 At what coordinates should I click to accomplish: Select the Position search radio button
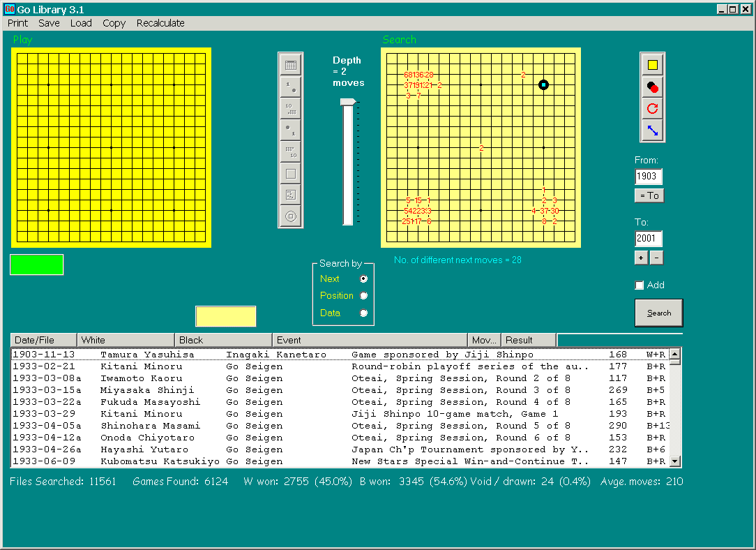coord(363,296)
